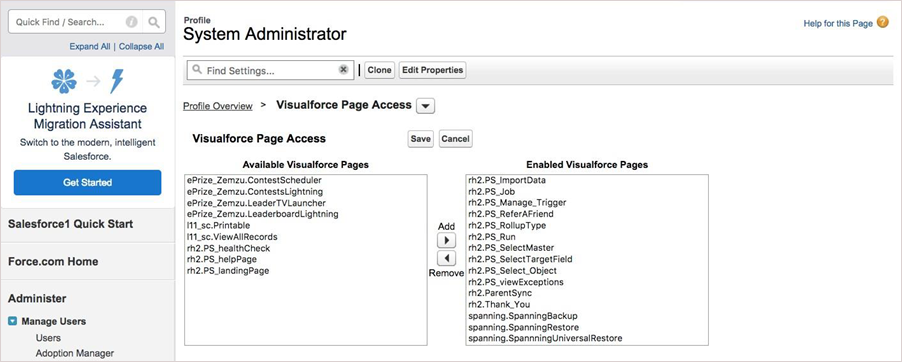Click the Manage Users label
The height and width of the screenshot is (362, 902).
click(x=54, y=321)
